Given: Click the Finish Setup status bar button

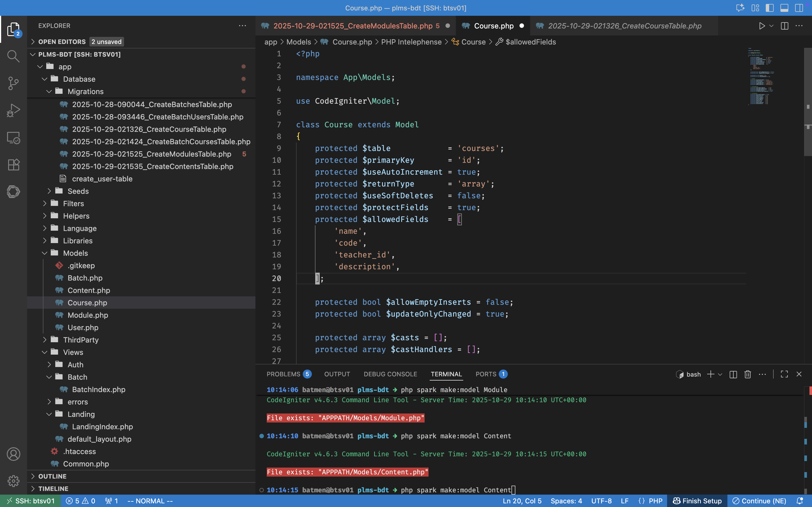Looking at the screenshot, I should [x=697, y=501].
